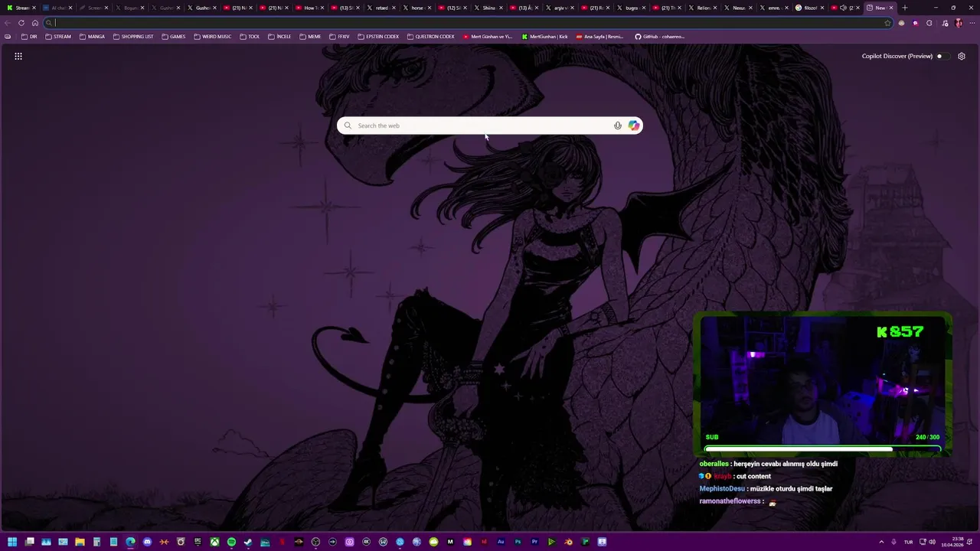Open the browser Home page icon
This screenshot has width=980, height=551.
35,23
